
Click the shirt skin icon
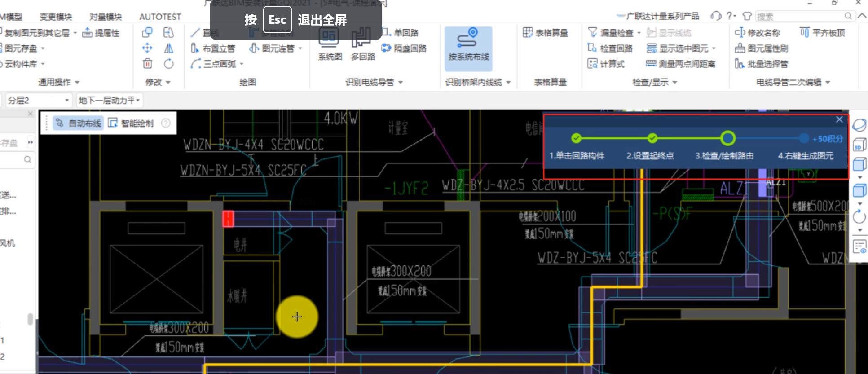(747, 16)
